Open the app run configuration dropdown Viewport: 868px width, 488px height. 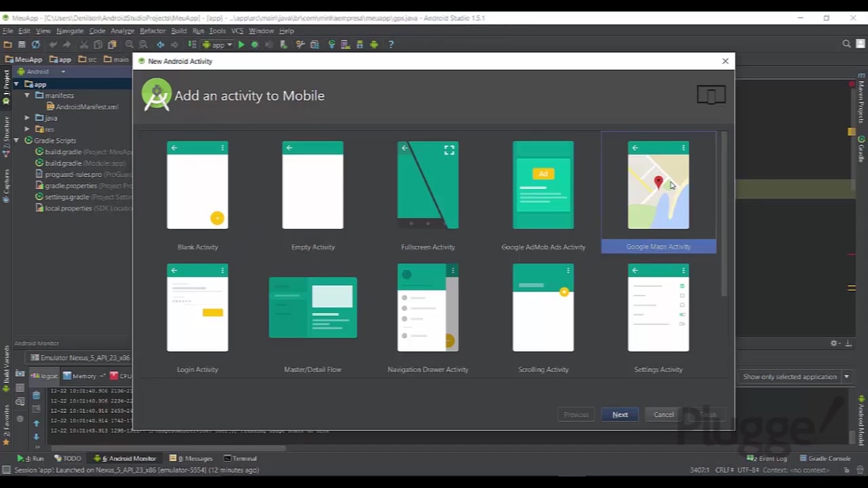tap(218, 45)
